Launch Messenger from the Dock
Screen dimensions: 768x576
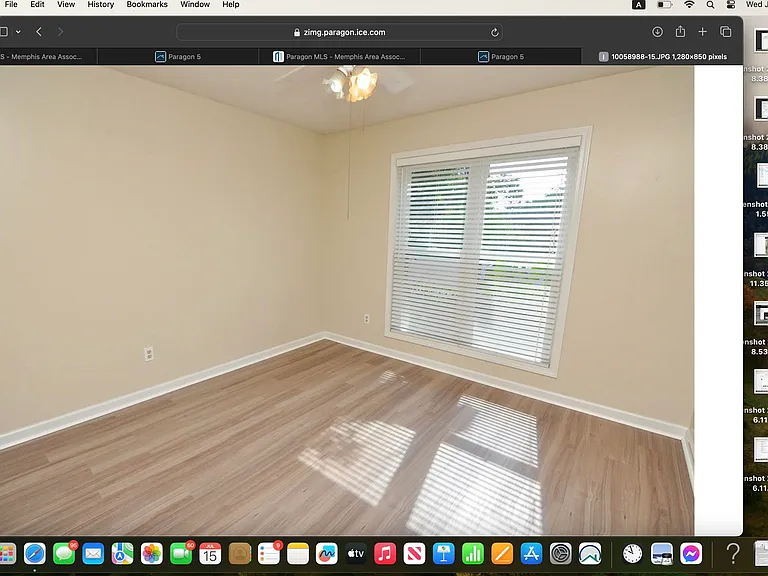tap(691, 554)
